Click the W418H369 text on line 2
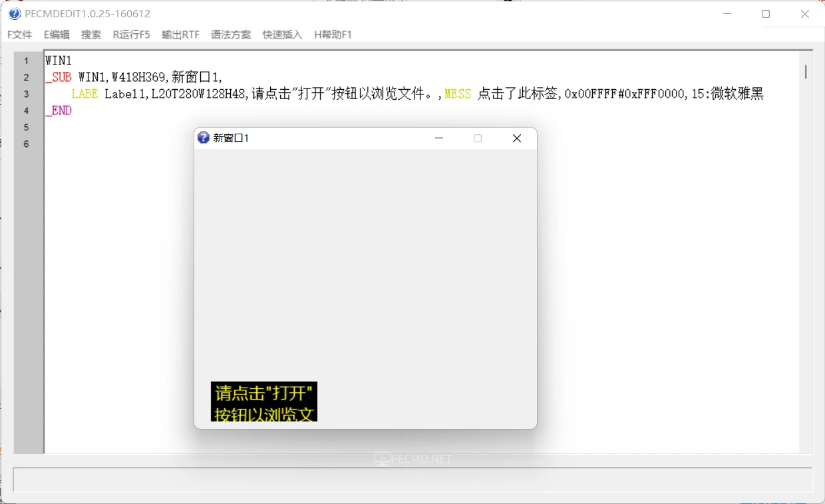Viewport: 825px width, 504px height. coord(138,77)
